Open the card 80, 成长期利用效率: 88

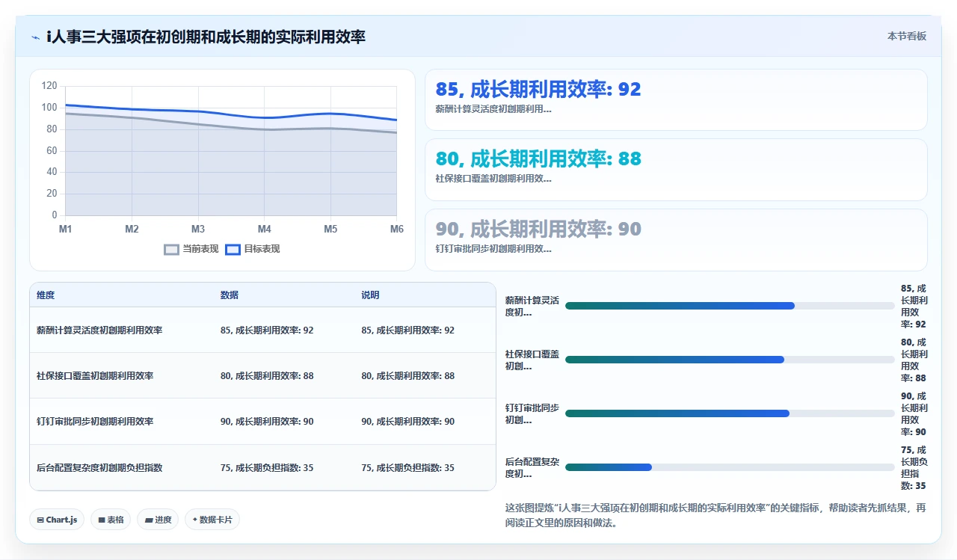click(676, 170)
